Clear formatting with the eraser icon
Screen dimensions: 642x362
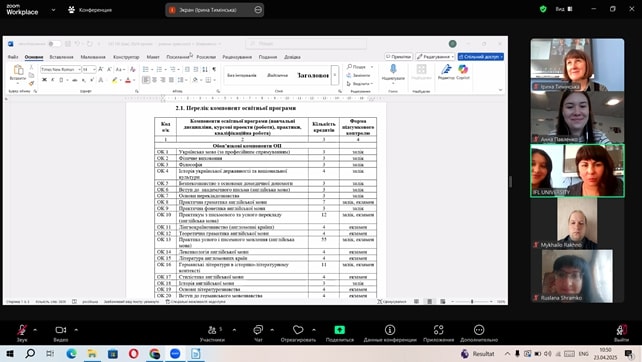[132, 69]
